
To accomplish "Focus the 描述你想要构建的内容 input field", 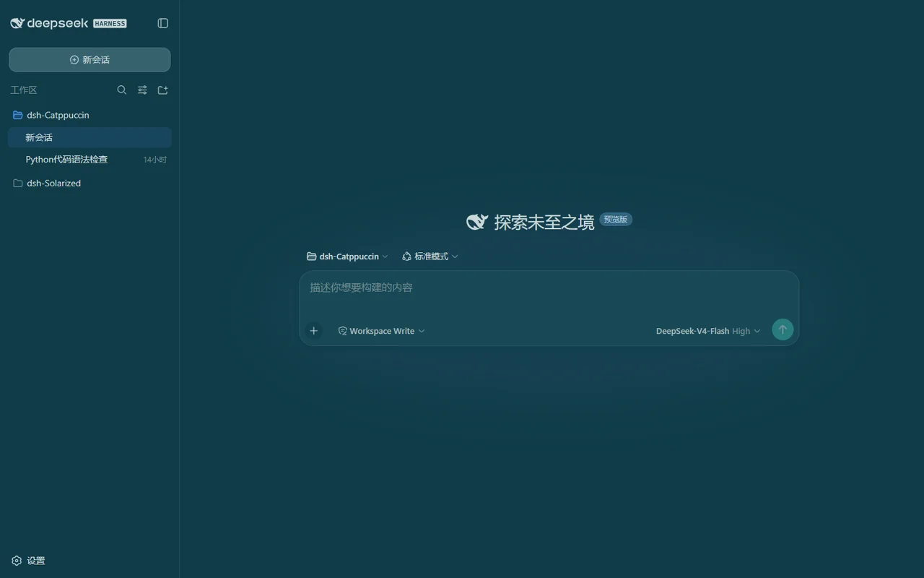I will (x=549, y=288).
